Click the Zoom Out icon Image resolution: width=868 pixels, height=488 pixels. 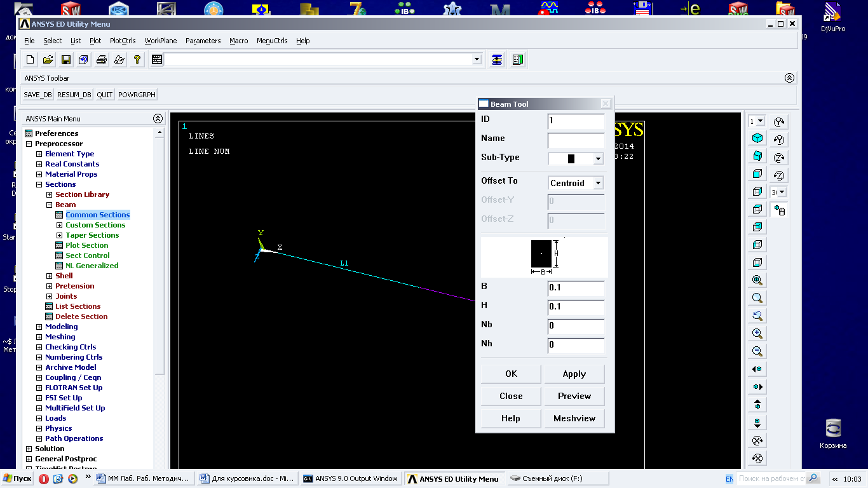click(757, 351)
